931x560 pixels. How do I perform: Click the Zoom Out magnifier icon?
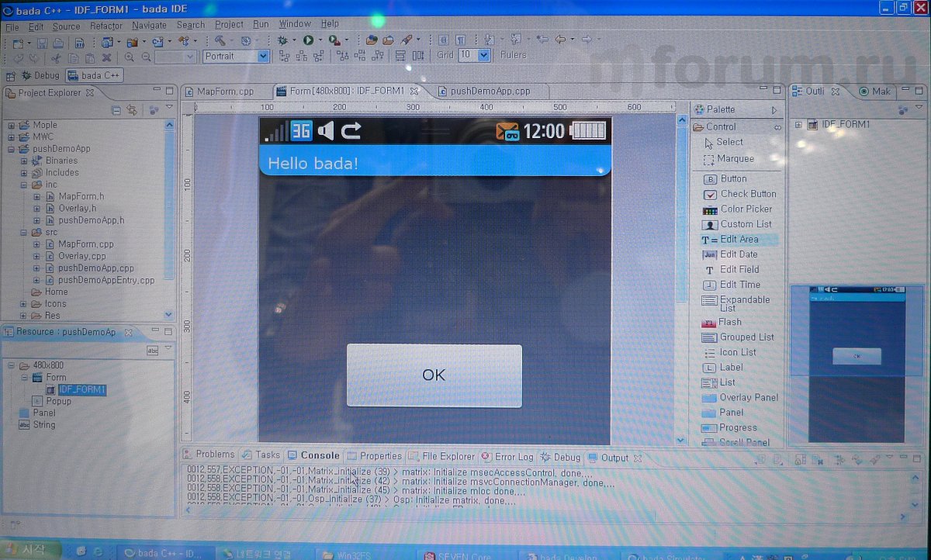[x=146, y=57]
